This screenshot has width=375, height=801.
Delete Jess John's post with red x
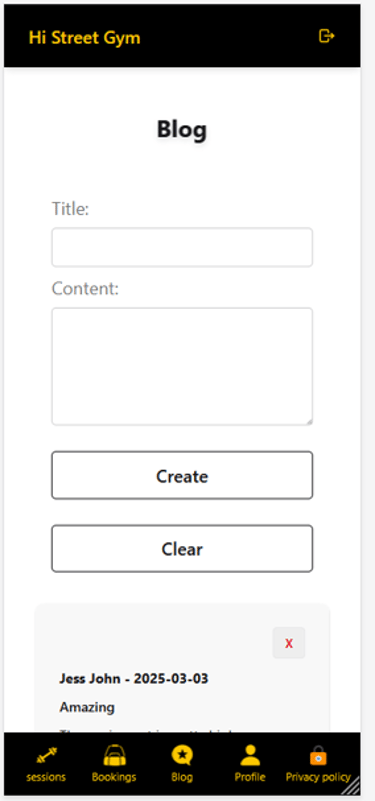(289, 643)
